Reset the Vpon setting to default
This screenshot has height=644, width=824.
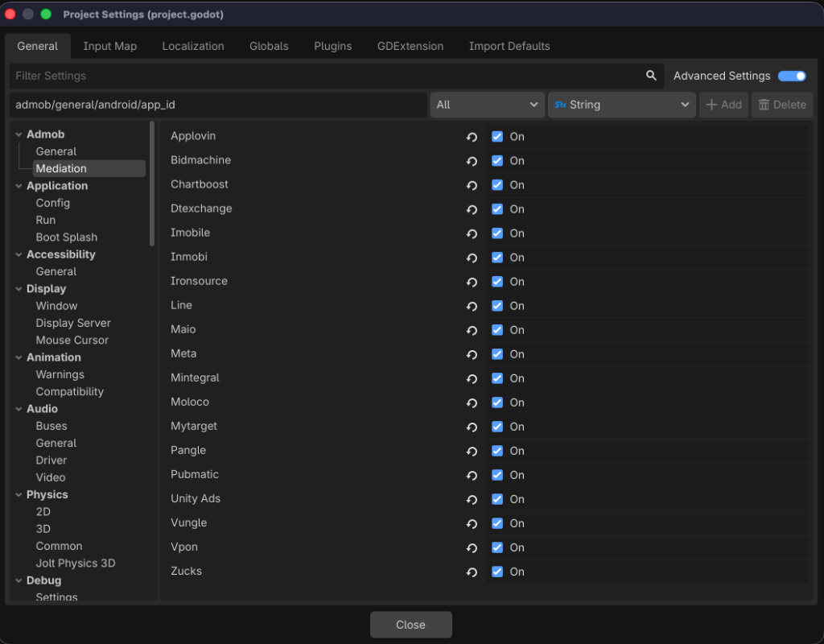(472, 548)
